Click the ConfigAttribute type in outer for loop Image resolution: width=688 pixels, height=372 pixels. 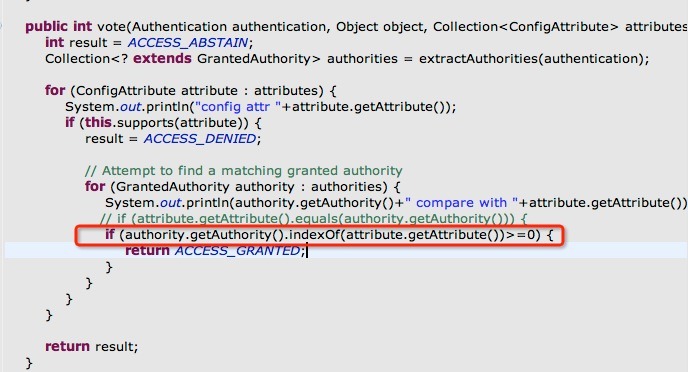point(125,91)
